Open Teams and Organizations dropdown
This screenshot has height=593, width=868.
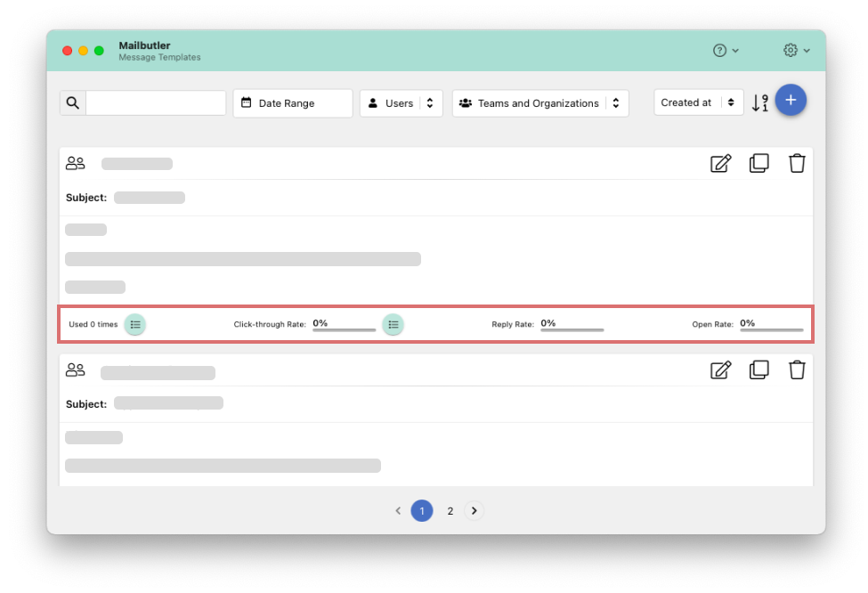[x=540, y=103]
